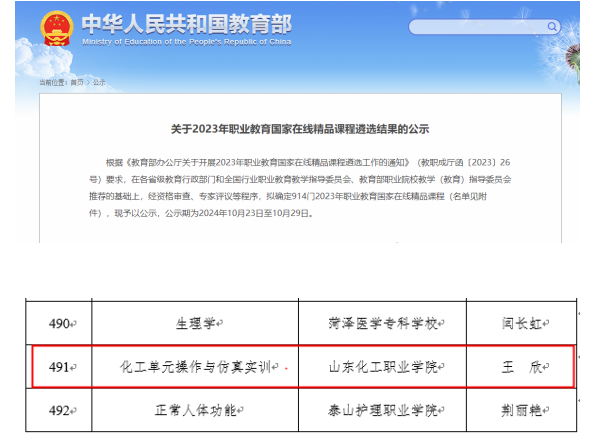
Task: Click the 山东化工职业学院 cell
Action: pyautogui.click(x=382, y=366)
